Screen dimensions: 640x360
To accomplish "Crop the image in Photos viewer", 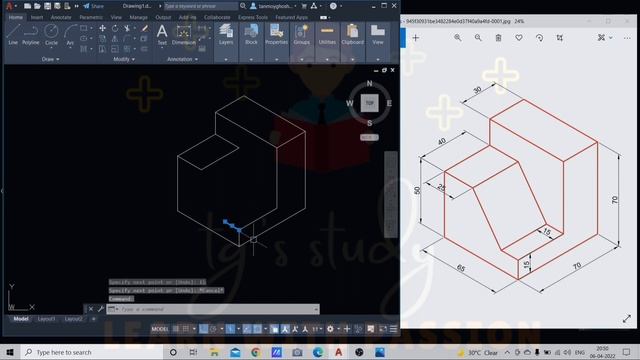I will tap(560, 38).
